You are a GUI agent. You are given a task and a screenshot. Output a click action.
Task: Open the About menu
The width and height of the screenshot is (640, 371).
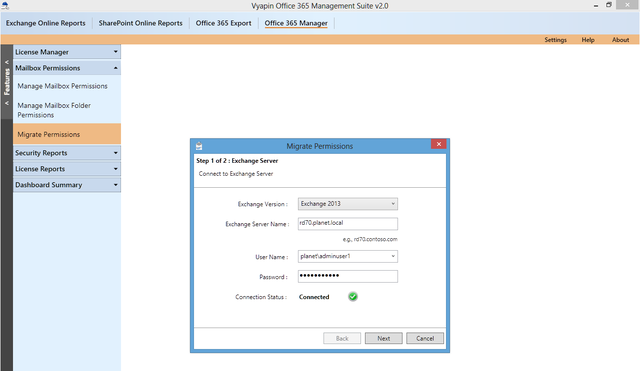tap(620, 40)
